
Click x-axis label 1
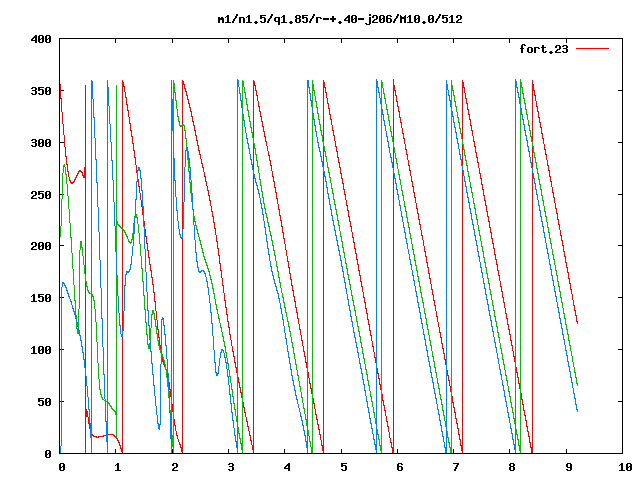tap(118, 467)
